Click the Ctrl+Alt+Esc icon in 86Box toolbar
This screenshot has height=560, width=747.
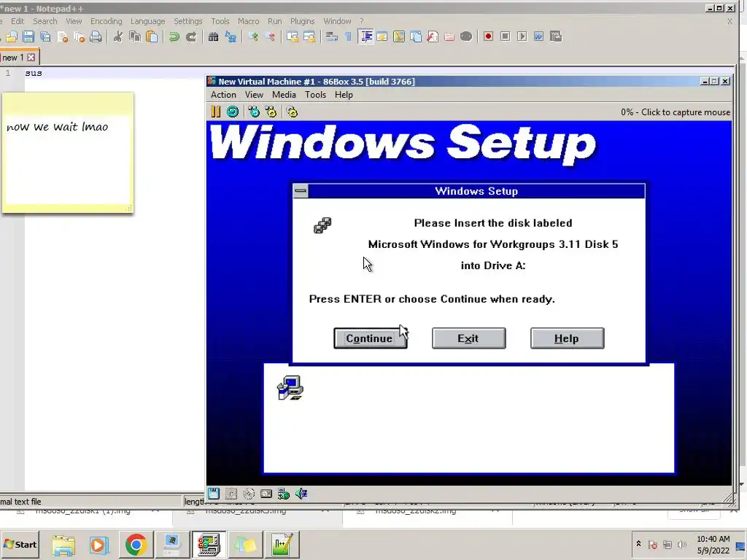[x=271, y=112]
